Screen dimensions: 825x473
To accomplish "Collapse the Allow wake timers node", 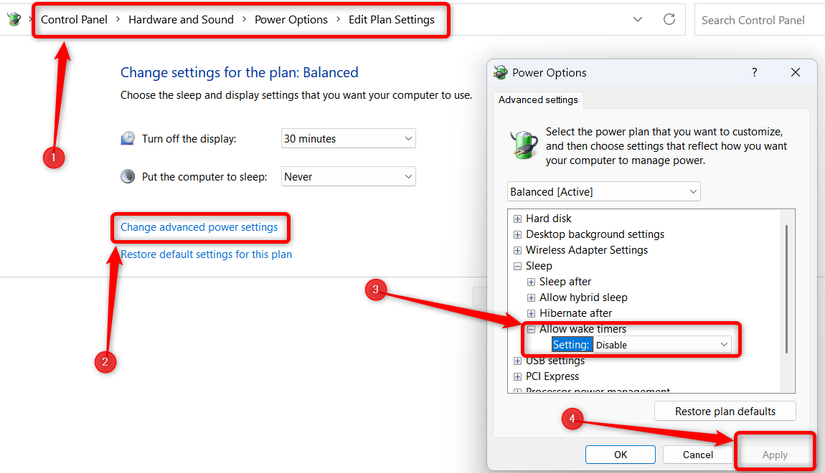I will click(x=531, y=329).
